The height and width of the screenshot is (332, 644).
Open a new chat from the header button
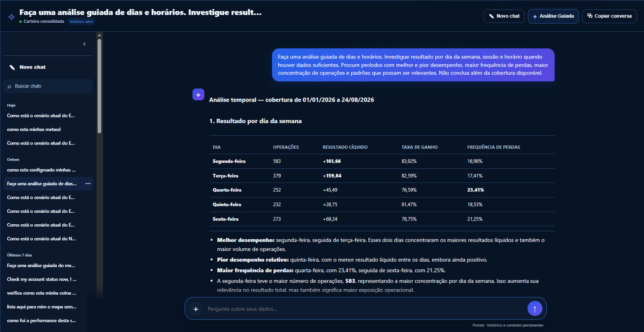504,16
